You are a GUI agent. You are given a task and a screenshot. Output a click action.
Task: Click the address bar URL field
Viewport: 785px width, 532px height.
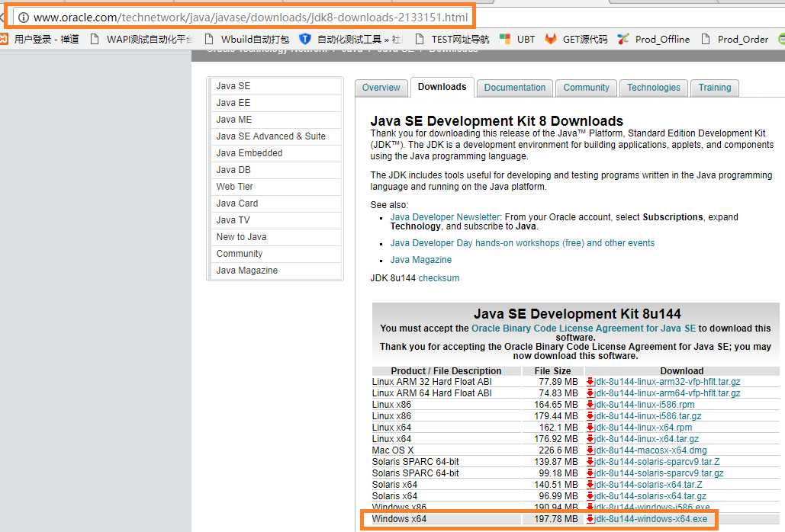coord(250,18)
